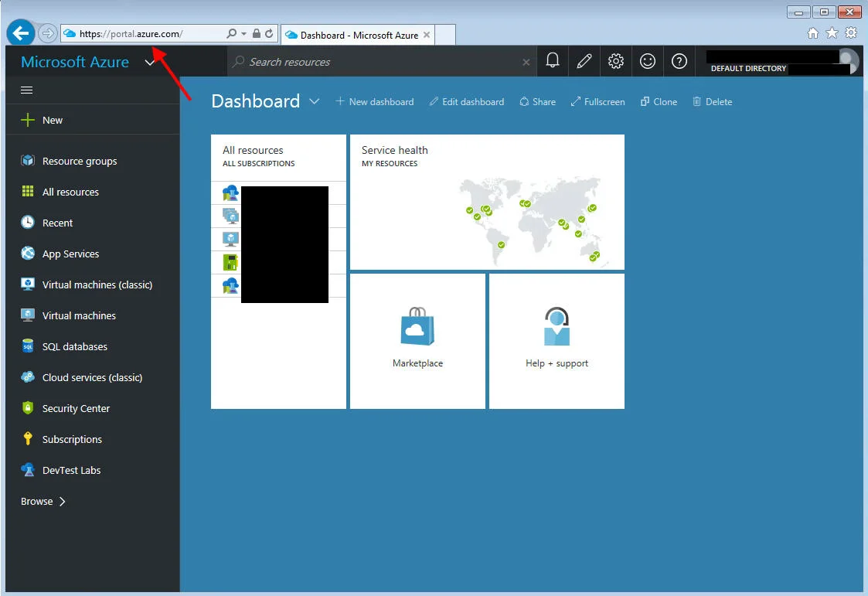
Task: Click the Cloud services (classic) icon
Action: click(28, 377)
